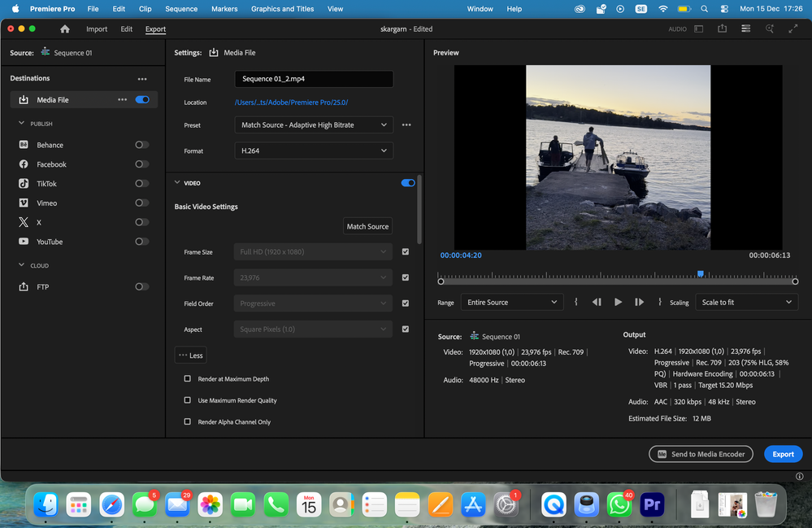
Task: Enable YouTube publish toggle
Action: pyautogui.click(x=141, y=242)
